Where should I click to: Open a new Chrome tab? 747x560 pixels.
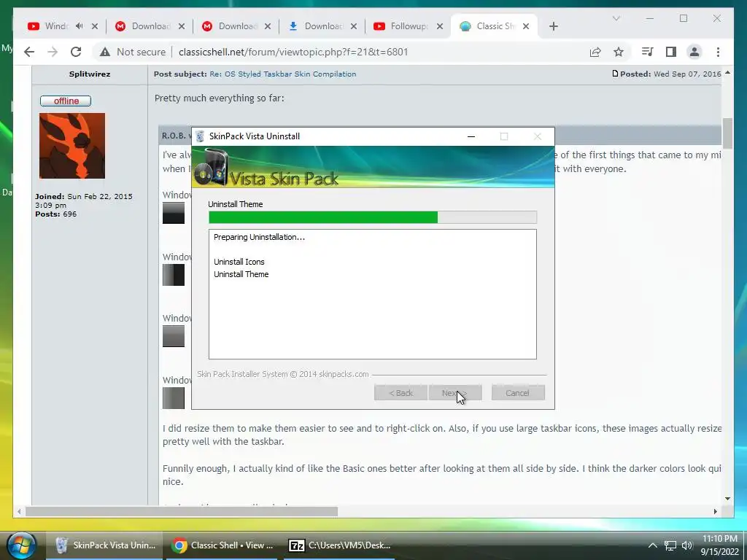tap(553, 26)
